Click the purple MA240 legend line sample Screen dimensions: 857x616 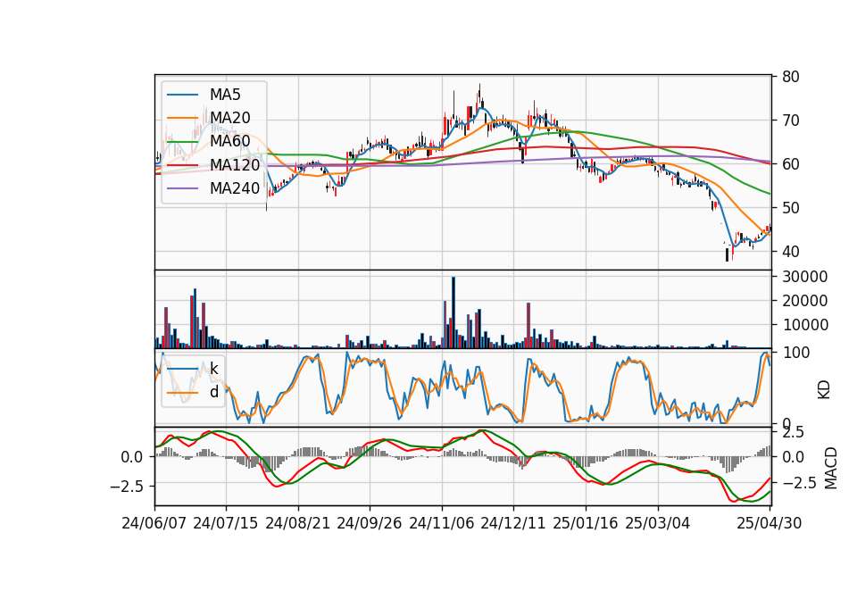pos(182,188)
